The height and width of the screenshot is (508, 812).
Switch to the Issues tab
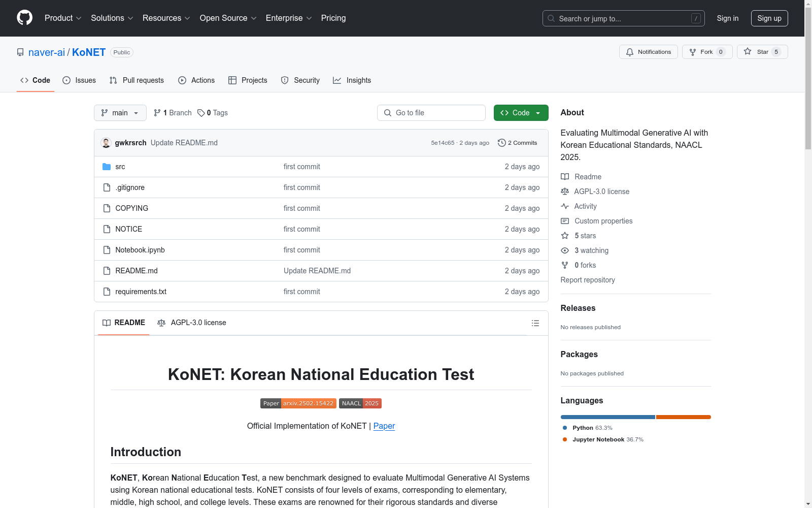click(x=79, y=80)
